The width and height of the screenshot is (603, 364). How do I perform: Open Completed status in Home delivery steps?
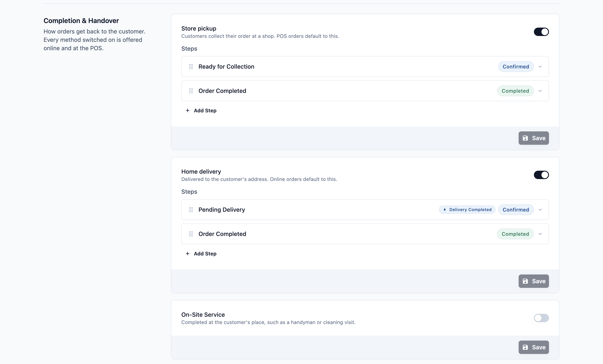(x=515, y=234)
